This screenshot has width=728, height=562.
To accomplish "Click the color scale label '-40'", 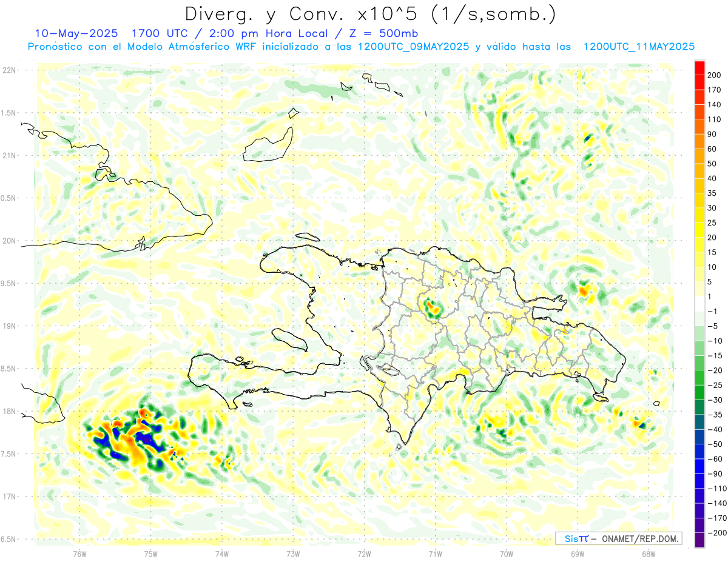I will pyautogui.click(x=716, y=429).
